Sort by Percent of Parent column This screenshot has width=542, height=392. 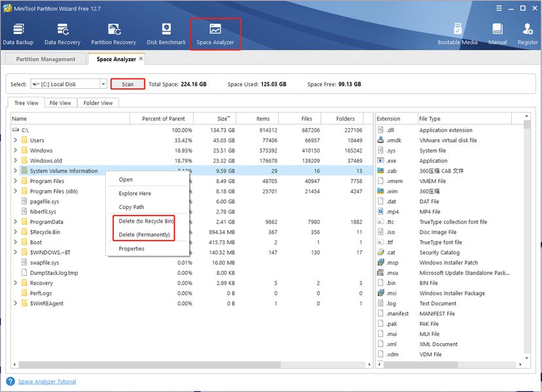click(x=161, y=118)
